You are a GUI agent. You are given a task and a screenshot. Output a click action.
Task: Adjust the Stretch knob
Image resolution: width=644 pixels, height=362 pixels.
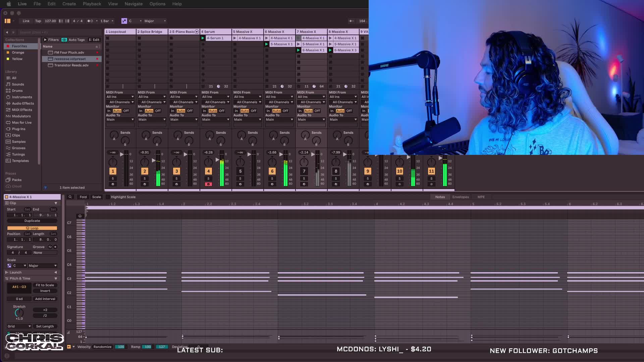click(x=19, y=313)
